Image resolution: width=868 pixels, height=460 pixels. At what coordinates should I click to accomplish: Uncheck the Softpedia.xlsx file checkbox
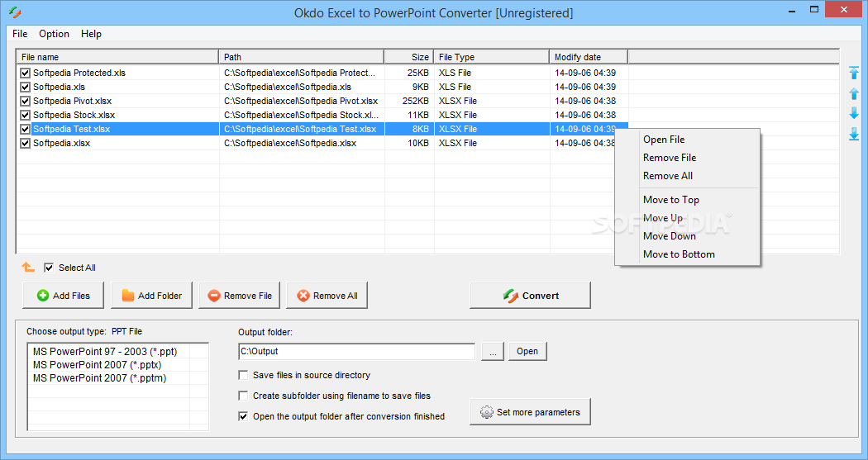coord(25,143)
